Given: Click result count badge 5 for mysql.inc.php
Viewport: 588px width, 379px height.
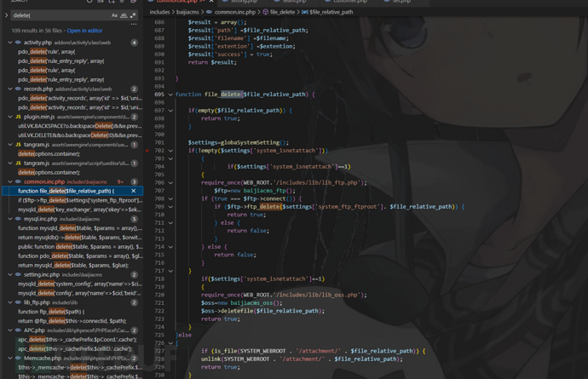Looking at the screenshot, I should click(134, 219).
